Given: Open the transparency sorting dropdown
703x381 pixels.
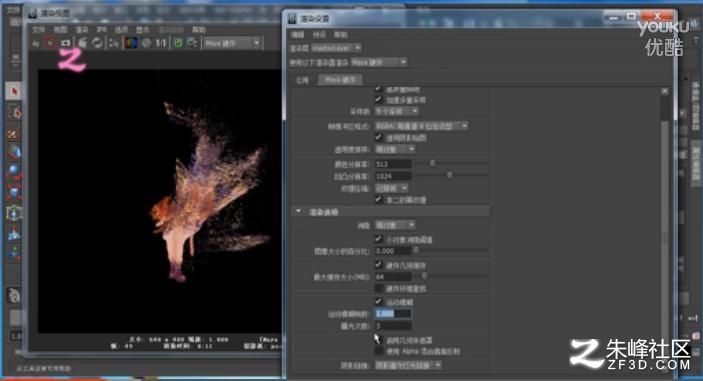Looking at the screenshot, I should [x=395, y=149].
